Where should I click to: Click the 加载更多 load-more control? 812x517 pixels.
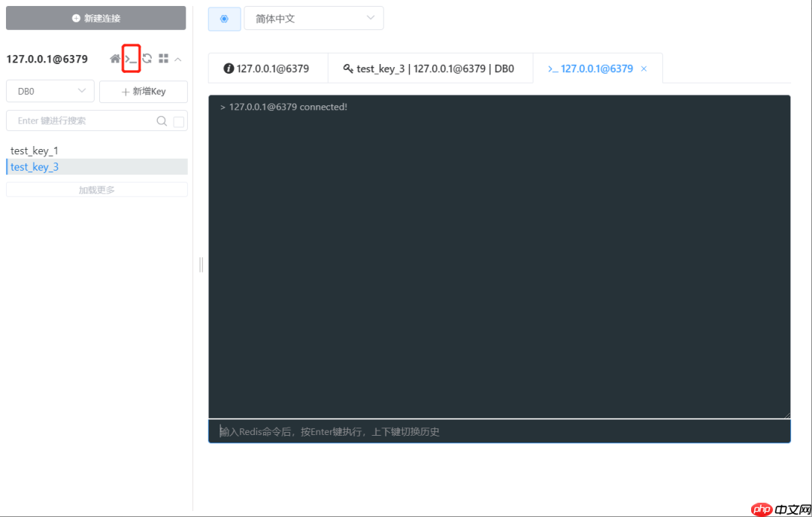pos(96,189)
